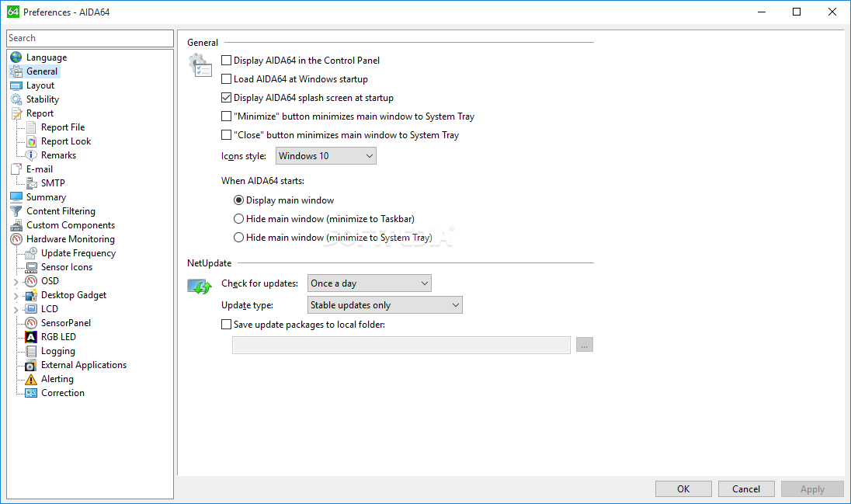
Task: Confirm preferences with OK button
Action: click(x=683, y=488)
